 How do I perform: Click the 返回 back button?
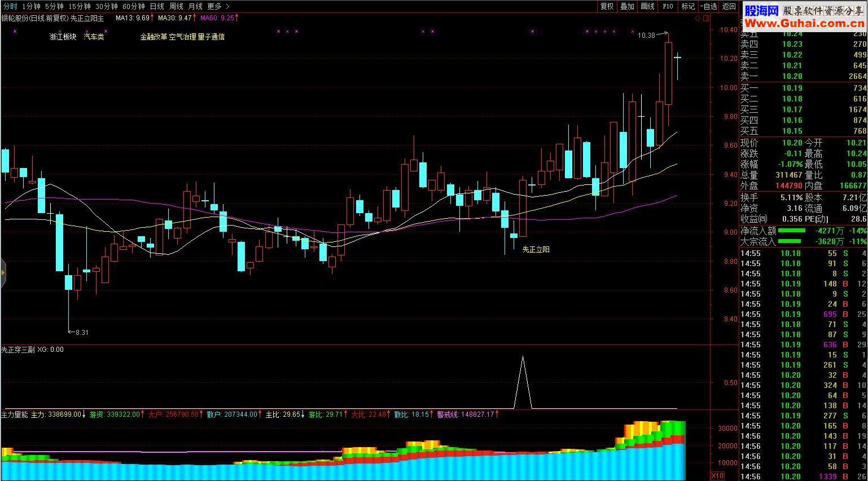[729, 6]
